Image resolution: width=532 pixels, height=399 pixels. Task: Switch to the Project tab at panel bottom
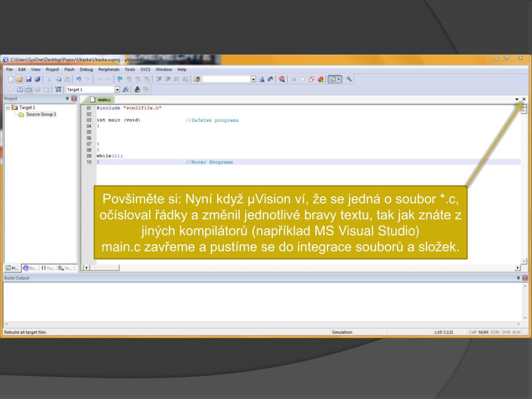(x=12, y=268)
